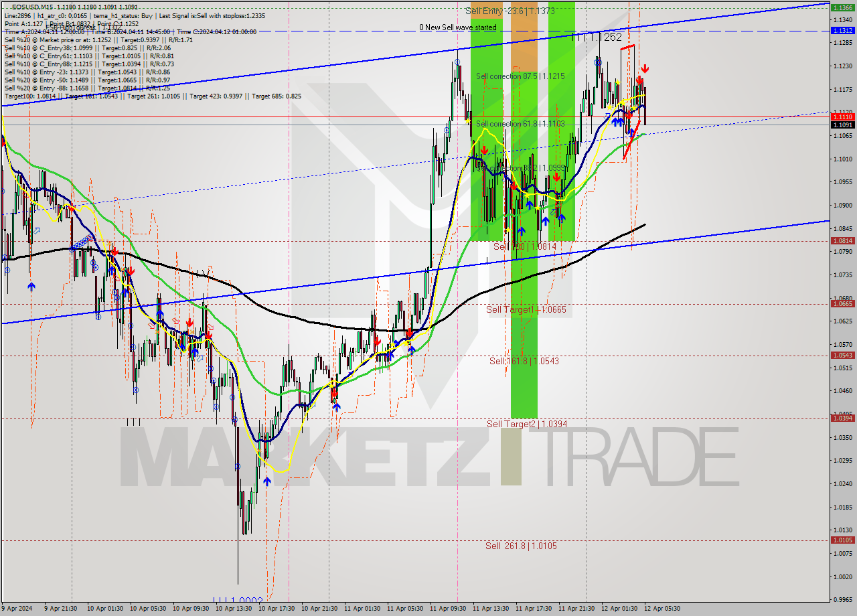
Task: Click the 1.1230 price scale value
Action: [x=842, y=66]
